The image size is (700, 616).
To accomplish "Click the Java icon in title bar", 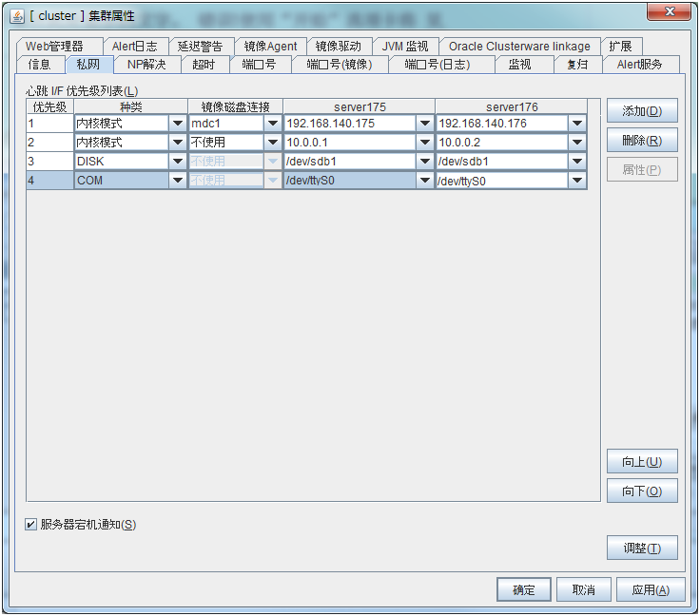I will point(17,15).
